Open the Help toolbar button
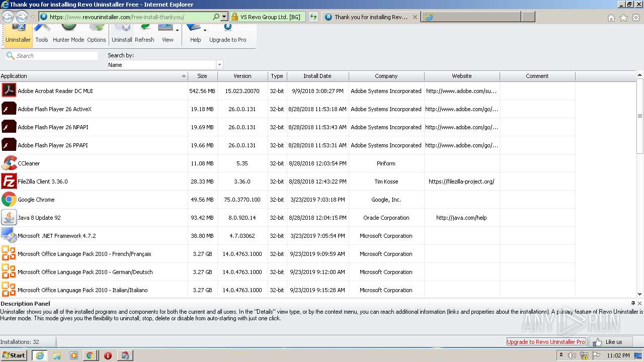The image size is (644, 362). coord(195,34)
